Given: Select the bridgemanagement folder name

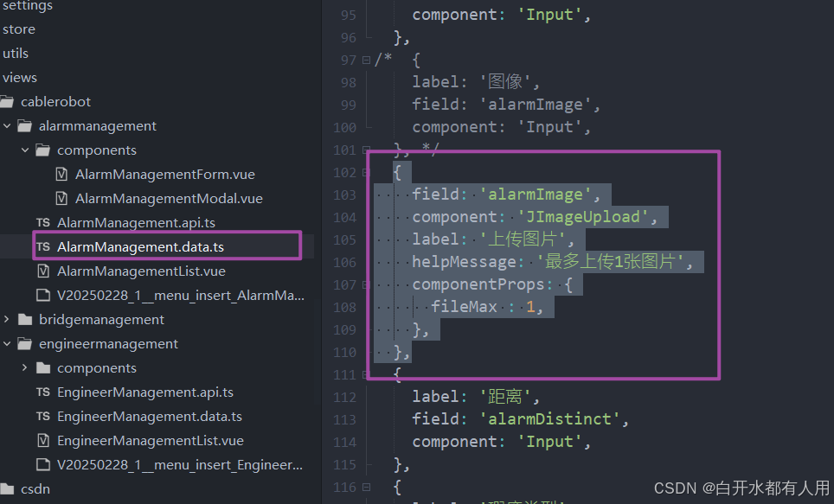Looking at the screenshot, I should pos(101,320).
